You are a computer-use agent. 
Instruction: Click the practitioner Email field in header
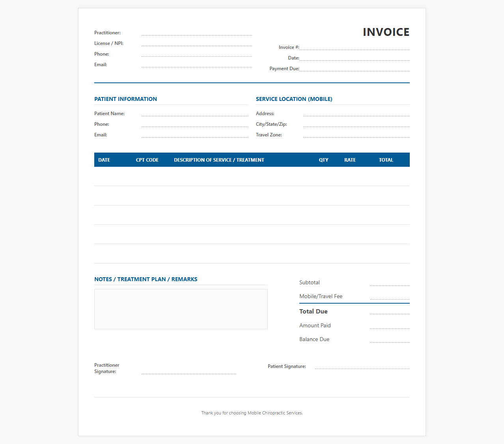point(197,64)
